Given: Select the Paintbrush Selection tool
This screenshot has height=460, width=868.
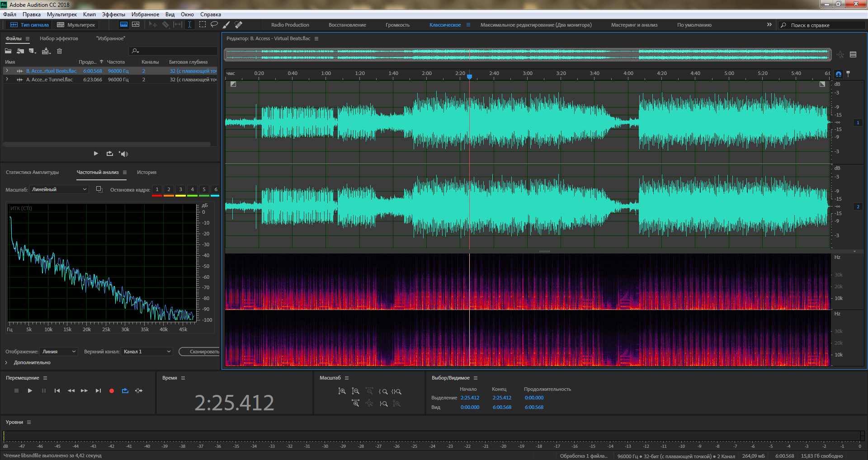Looking at the screenshot, I should (226, 25).
